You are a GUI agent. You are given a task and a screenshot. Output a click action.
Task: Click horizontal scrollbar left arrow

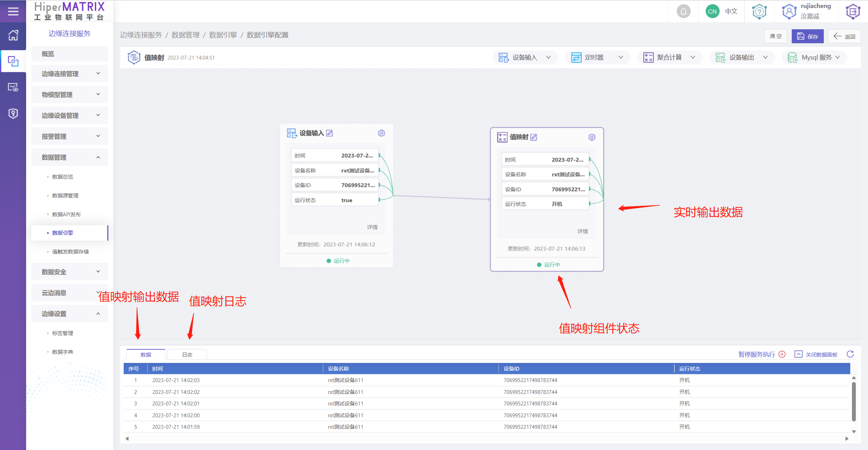pos(127,439)
